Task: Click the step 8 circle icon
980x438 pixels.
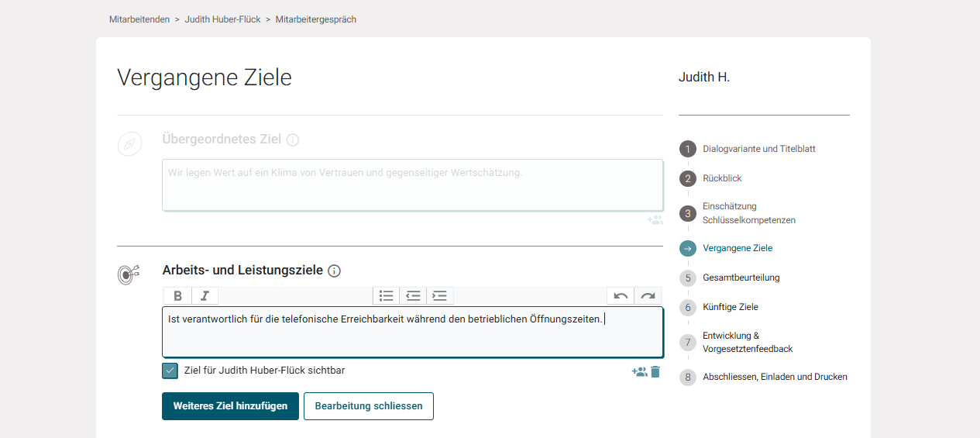Action: [688, 377]
